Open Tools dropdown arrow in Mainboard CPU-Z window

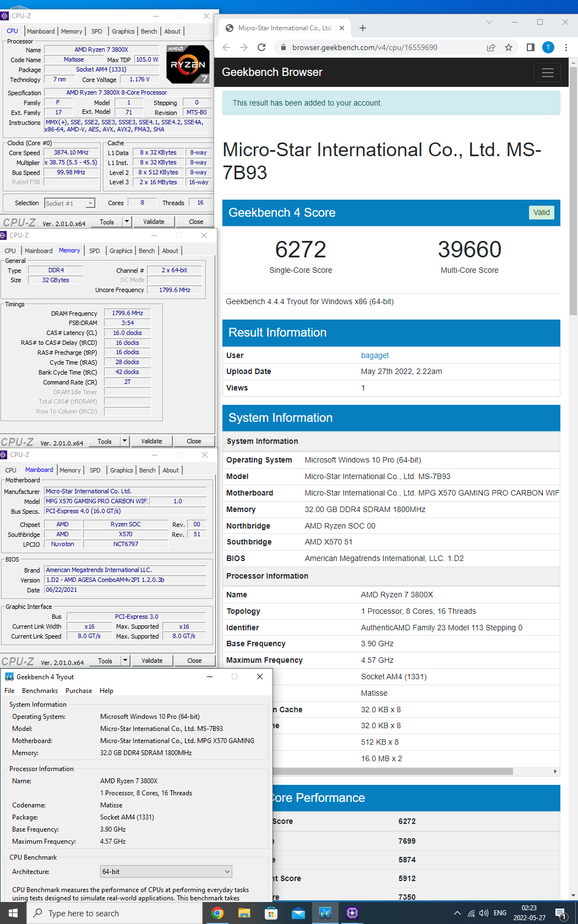[125, 661]
